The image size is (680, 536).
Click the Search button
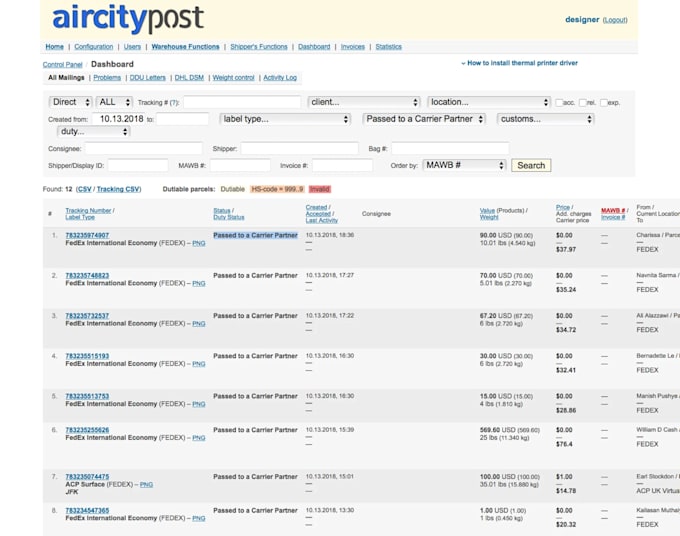[531, 165]
